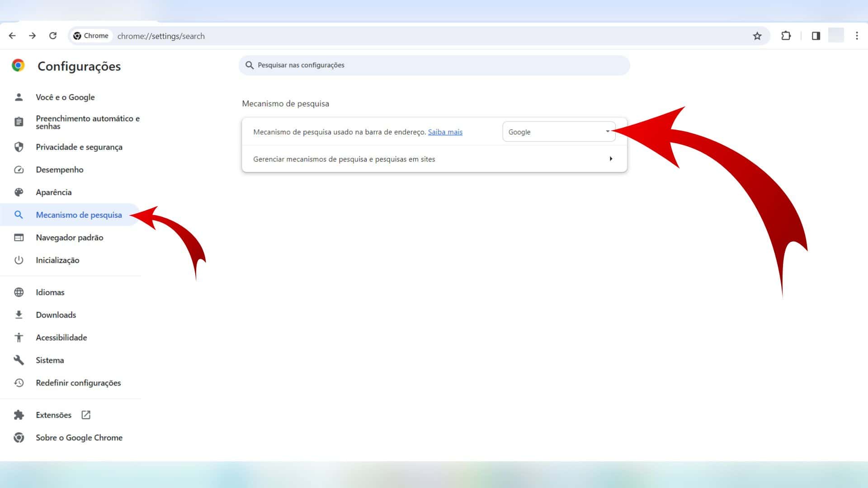Open the Privacidade e segurança section
Screen dimensions: 868x488
tap(79, 147)
